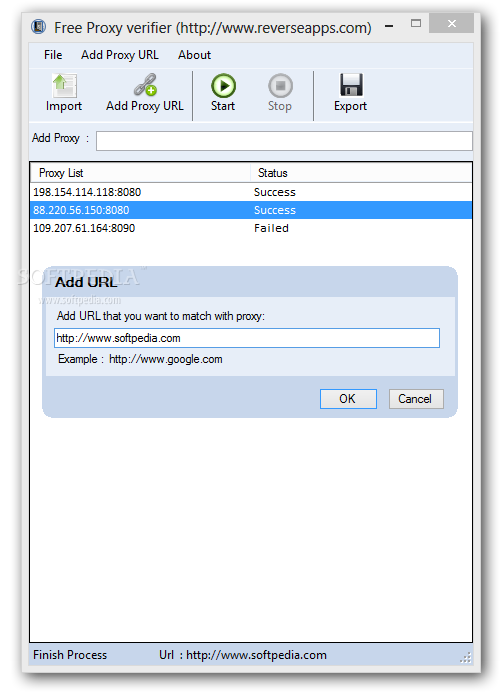Select proxy row 198.154.114.118:8080
Viewport: 501px width, 693px height.
click(x=251, y=192)
